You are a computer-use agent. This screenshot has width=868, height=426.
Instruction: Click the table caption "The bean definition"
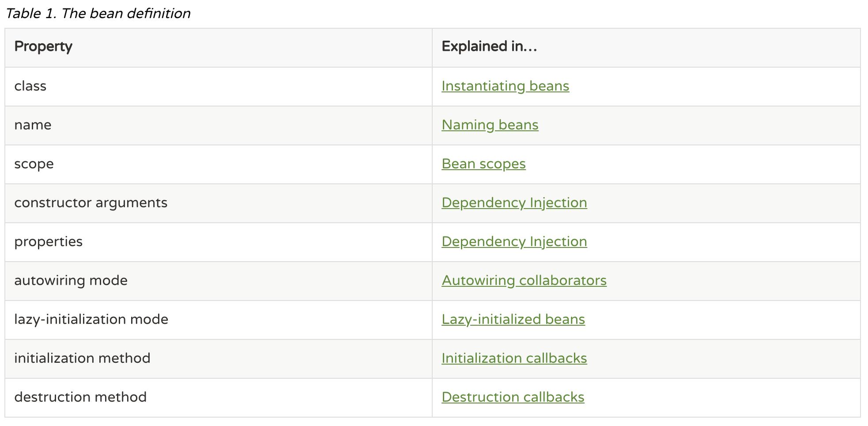(98, 13)
